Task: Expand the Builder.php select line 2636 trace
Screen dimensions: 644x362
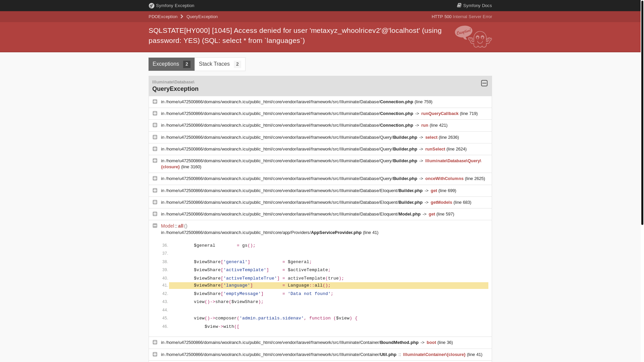Action: [155, 137]
